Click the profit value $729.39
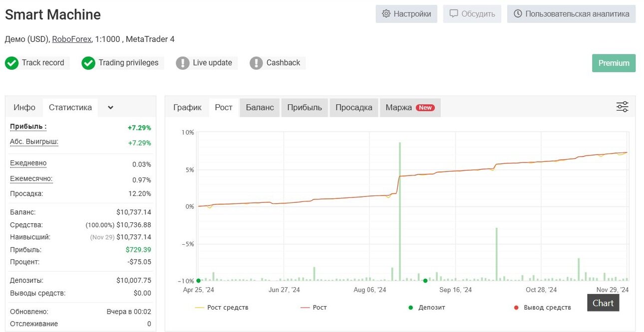The height and width of the screenshot is (332, 644). point(138,250)
